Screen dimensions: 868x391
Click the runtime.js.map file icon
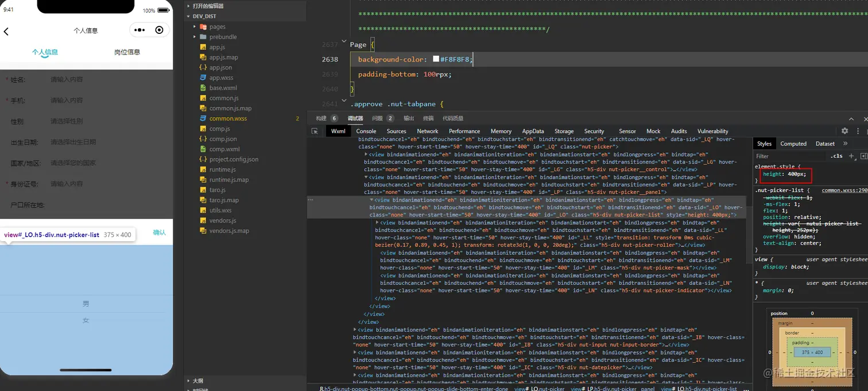pyautogui.click(x=203, y=180)
